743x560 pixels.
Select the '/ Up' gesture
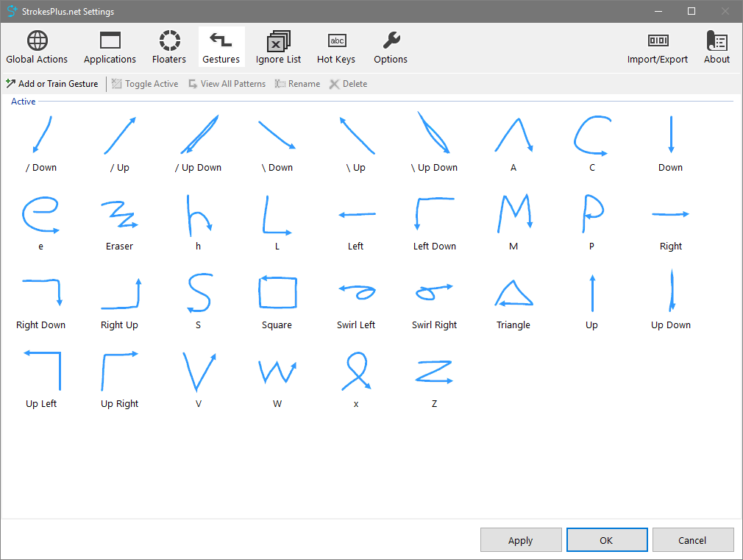[120, 143]
